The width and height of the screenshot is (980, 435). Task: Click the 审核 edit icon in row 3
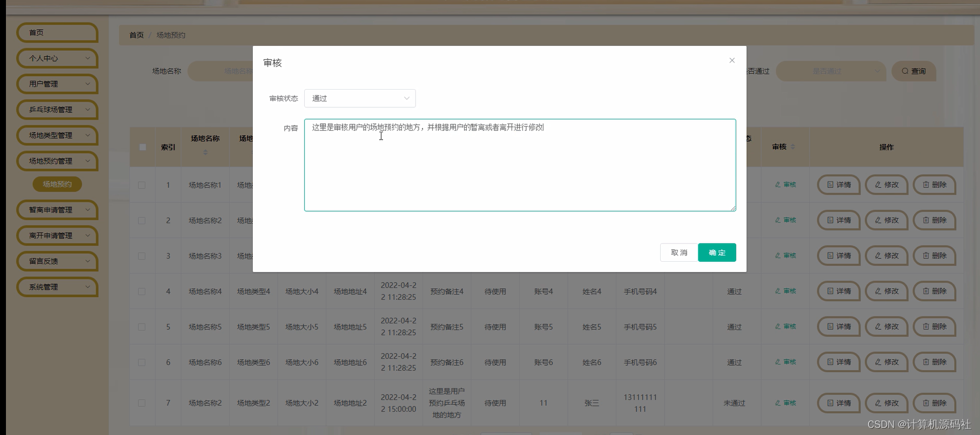coord(786,256)
